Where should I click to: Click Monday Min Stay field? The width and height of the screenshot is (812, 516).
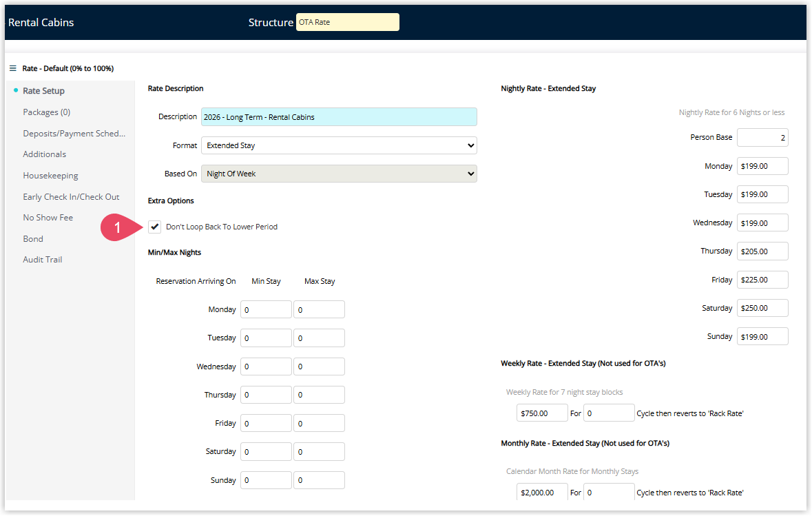pos(266,310)
